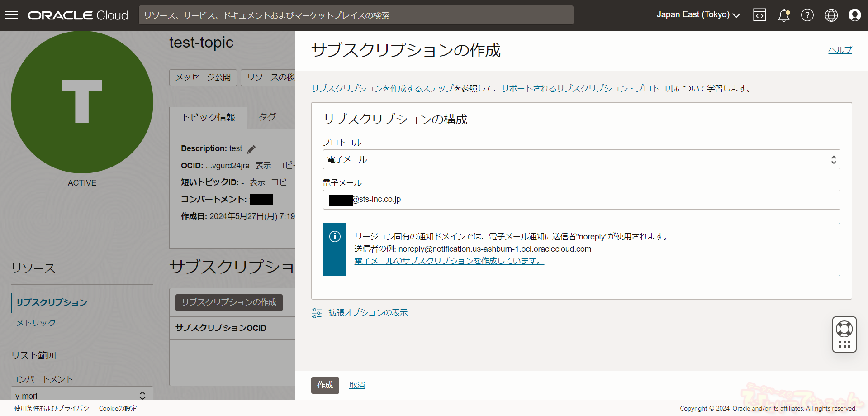Click the help question mark icon
Image resolution: width=868 pixels, height=416 pixels.
pos(807,15)
